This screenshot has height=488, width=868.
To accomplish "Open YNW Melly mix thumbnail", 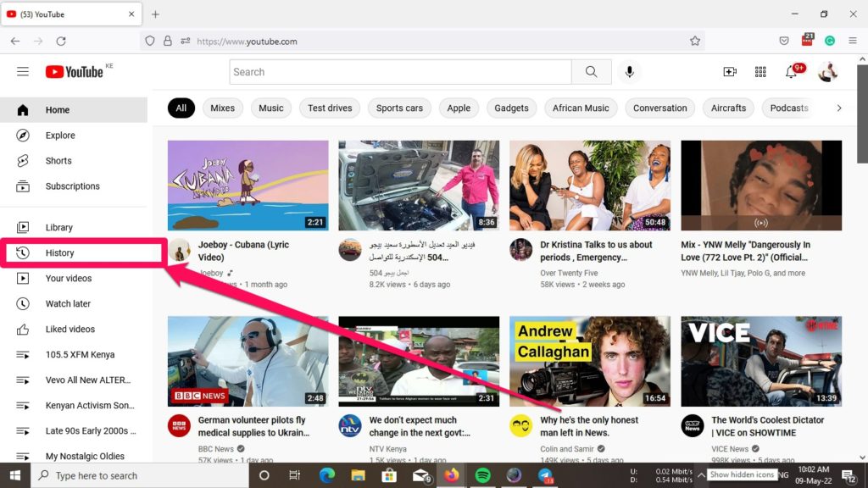I will (x=761, y=186).
